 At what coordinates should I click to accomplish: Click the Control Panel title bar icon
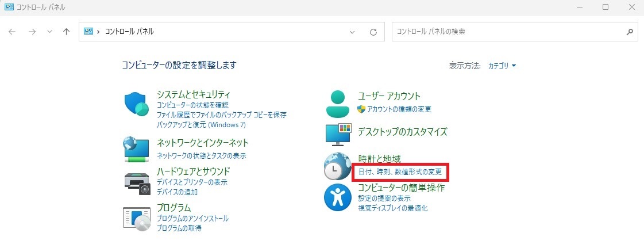tap(9, 7)
